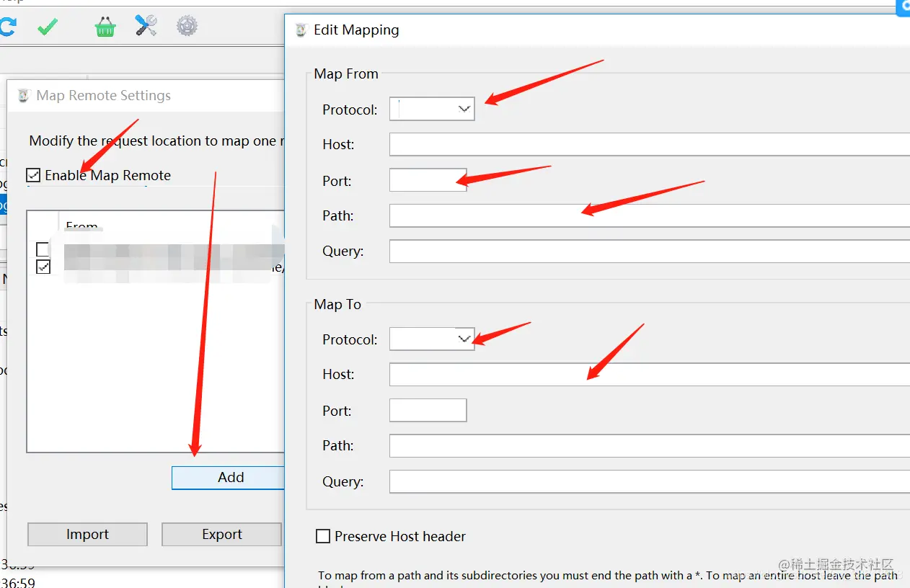910x588 pixels.
Task: Open the green shopping basket toolbar icon
Action: click(105, 27)
